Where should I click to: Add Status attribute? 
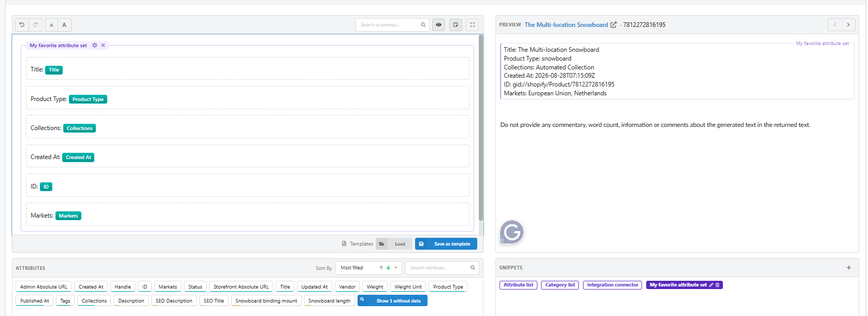[195, 286]
